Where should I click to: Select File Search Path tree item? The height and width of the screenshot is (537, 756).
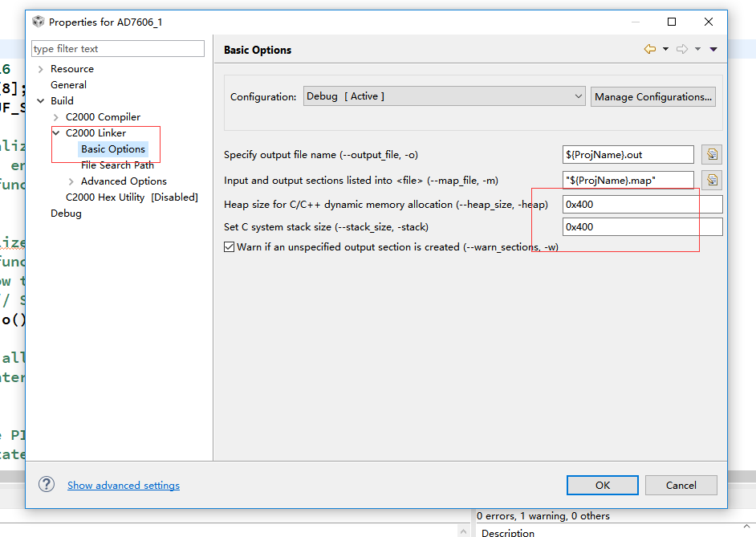click(117, 165)
